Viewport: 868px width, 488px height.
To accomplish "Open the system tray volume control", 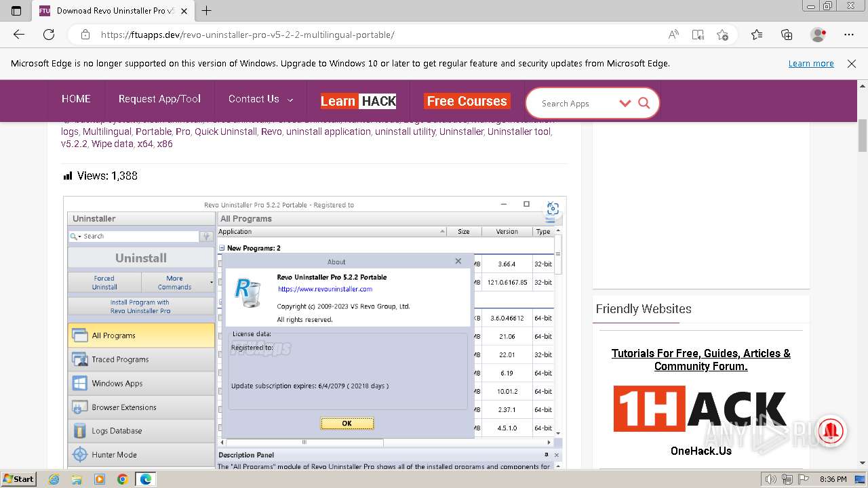I will pyautogui.click(x=770, y=479).
